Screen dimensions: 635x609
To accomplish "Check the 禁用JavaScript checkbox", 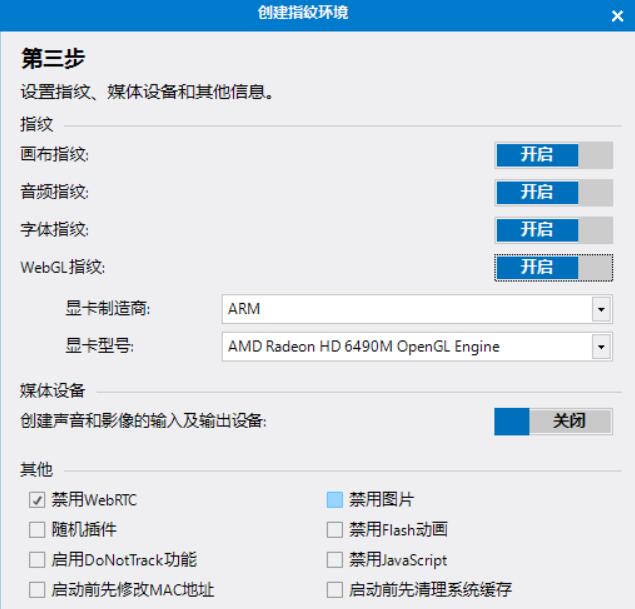I will [x=335, y=560].
